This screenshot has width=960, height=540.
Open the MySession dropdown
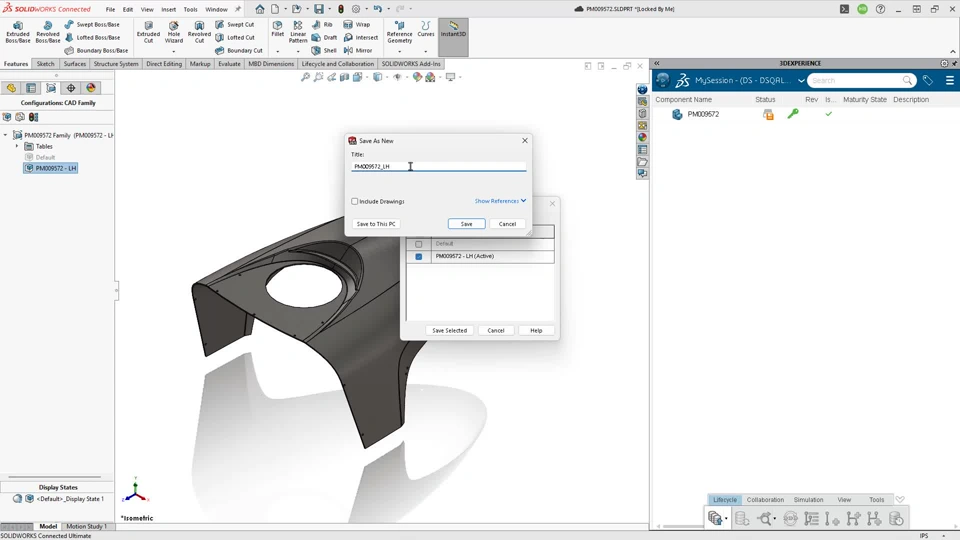[x=801, y=81]
